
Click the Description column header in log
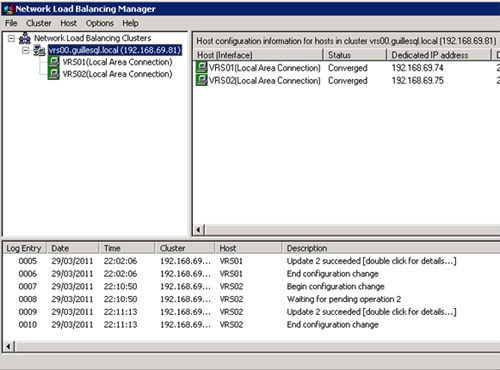pos(391,248)
